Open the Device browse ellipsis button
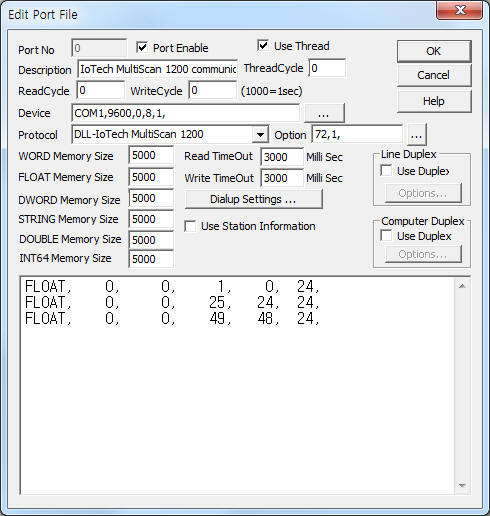The image size is (490, 516). click(324, 113)
